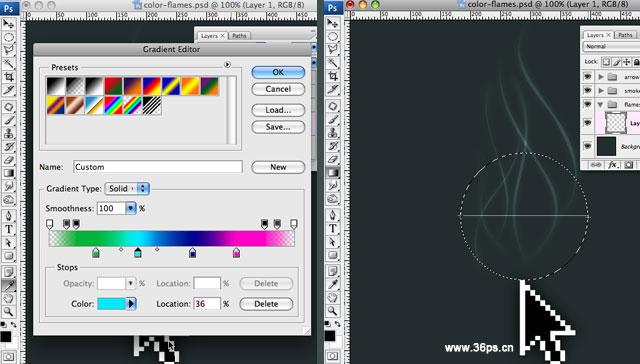Click the Load... button
This screenshot has height=364, width=640.
point(278,110)
